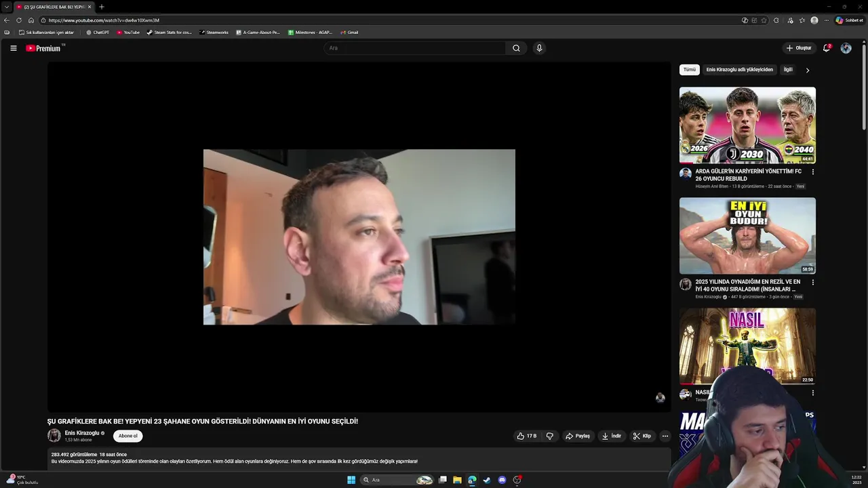Expand the video description box
Viewport: 868px width, 488px height.
click(359, 458)
